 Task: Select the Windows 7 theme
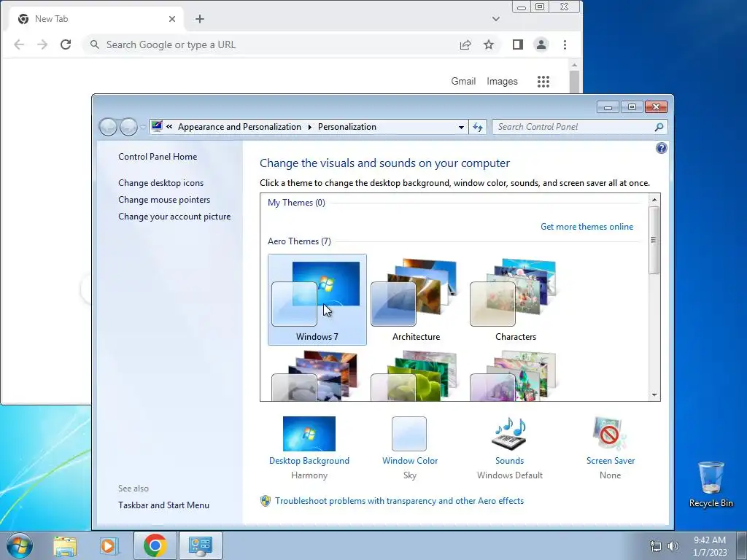317,300
